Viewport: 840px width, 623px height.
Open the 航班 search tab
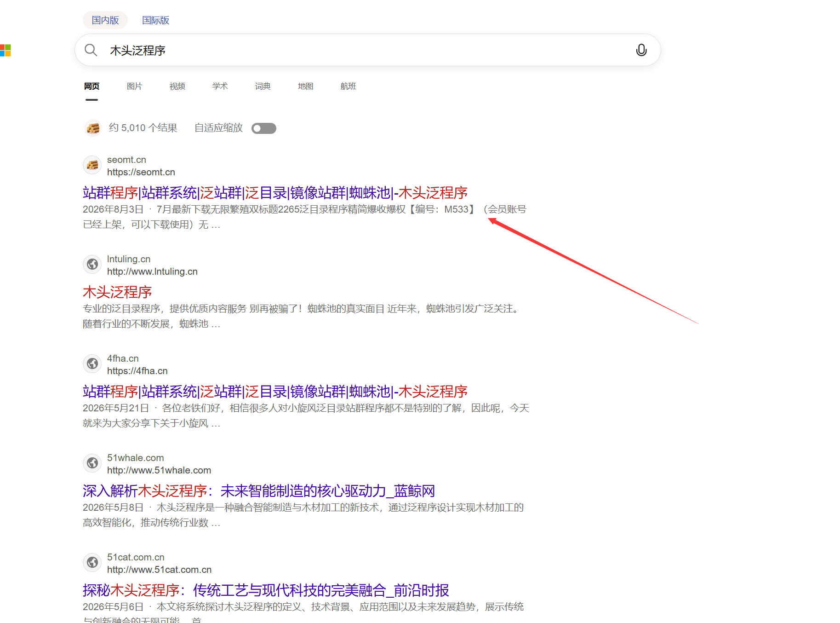(348, 86)
